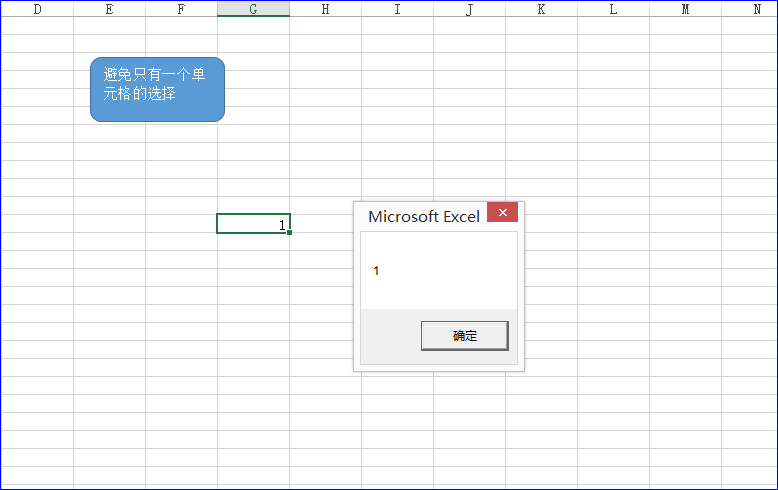Close the Microsoft Excel message box
The width and height of the screenshot is (778, 490).
(502, 212)
